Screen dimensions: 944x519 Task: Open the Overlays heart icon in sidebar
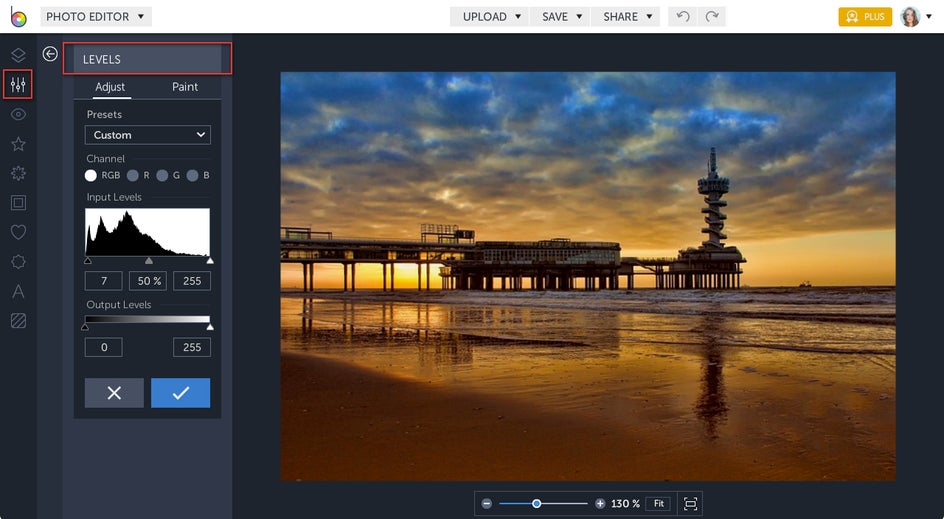pyautogui.click(x=17, y=232)
